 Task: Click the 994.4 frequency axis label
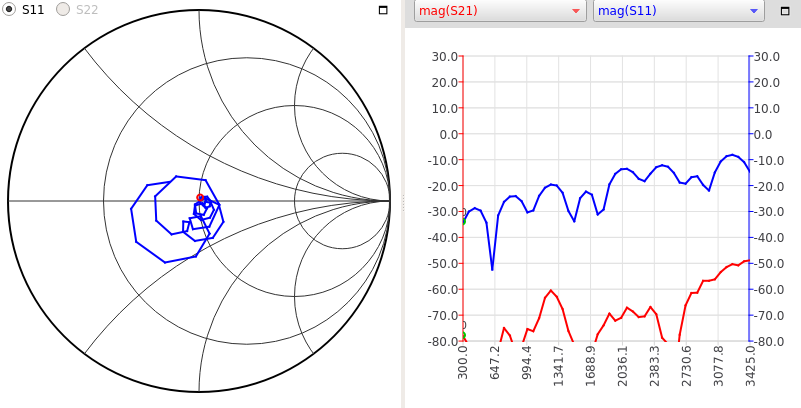527,363
